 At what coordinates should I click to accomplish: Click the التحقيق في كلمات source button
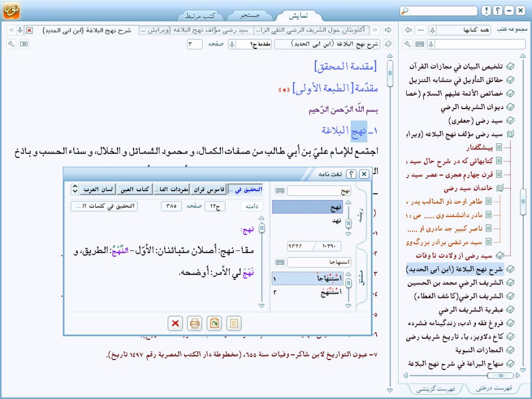pos(104,206)
